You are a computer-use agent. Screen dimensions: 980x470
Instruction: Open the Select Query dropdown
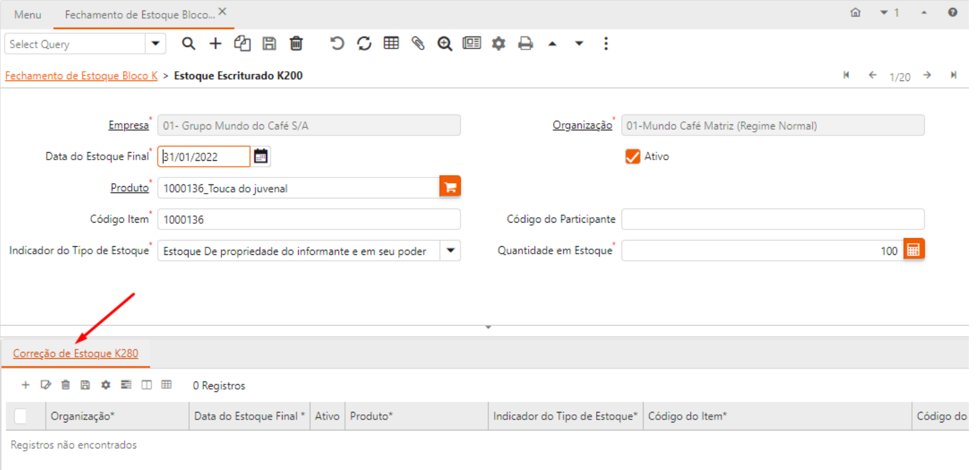tap(155, 44)
